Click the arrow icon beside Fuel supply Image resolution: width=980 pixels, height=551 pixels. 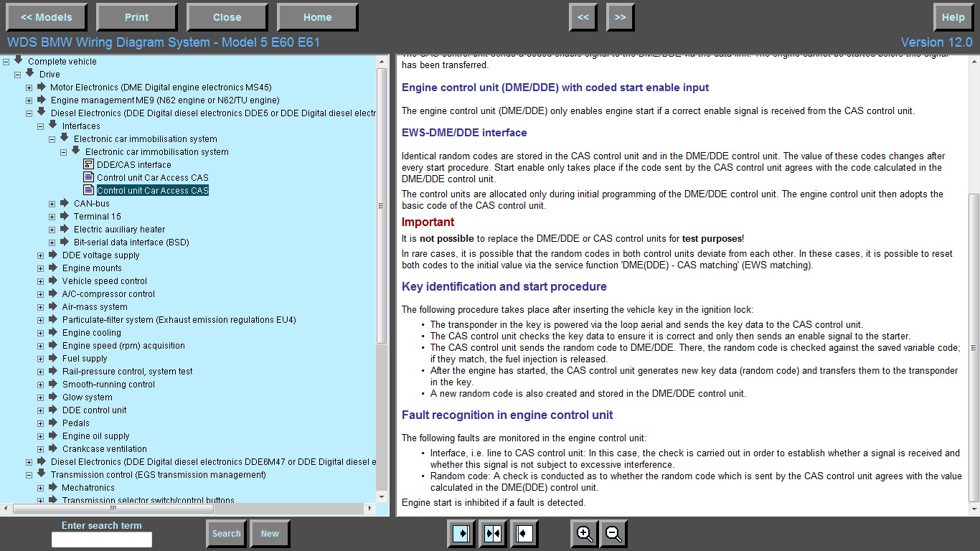pos(52,358)
